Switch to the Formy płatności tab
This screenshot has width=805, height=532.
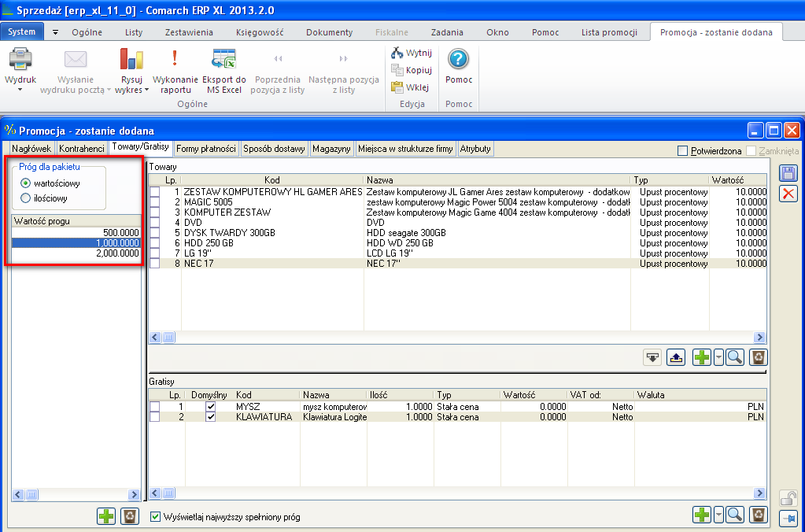(x=206, y=149)
